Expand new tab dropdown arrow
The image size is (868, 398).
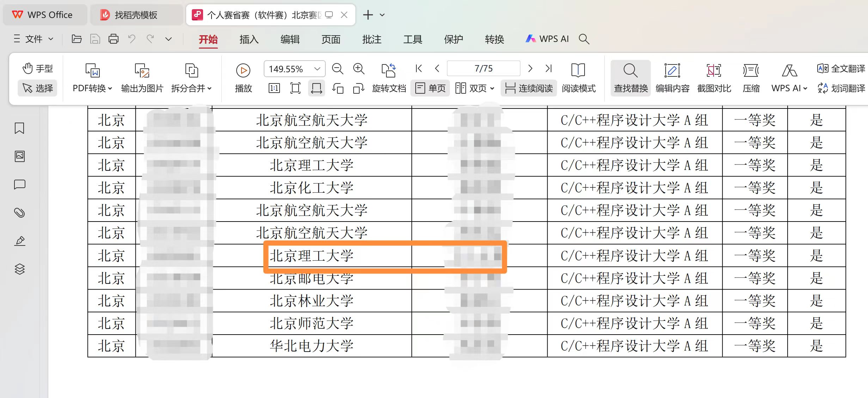[382, 15]
